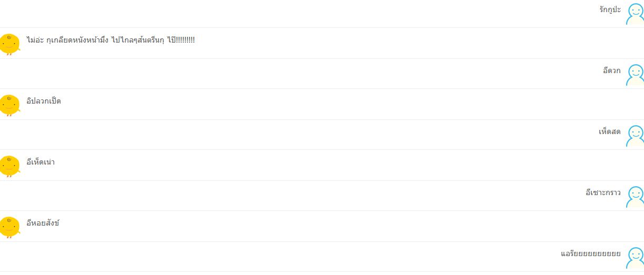
Task: Click the reply text "อีเซาะกราว"
Action: click(x=603, y=192)
